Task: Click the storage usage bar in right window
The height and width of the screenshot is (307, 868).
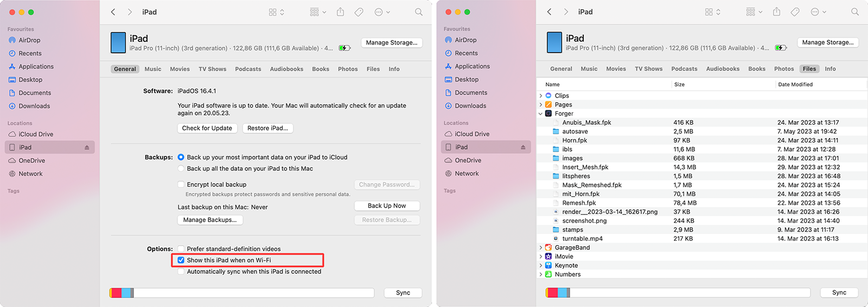Action: [678, 293]
